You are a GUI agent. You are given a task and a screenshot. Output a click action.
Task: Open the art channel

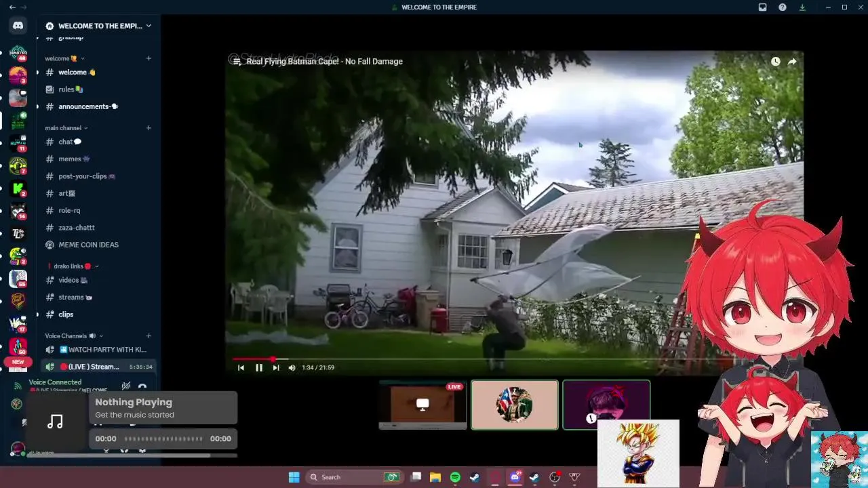(98, 193)
